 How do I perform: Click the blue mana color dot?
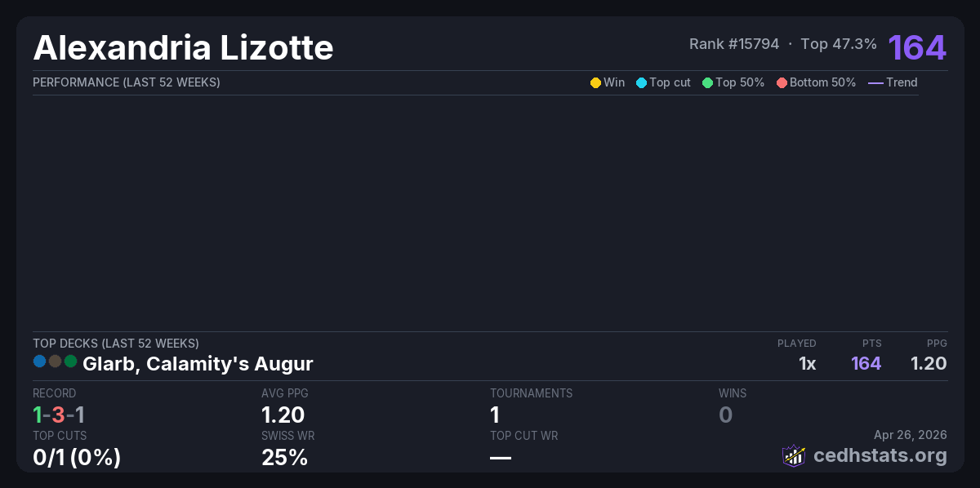[x=40, y=361]
